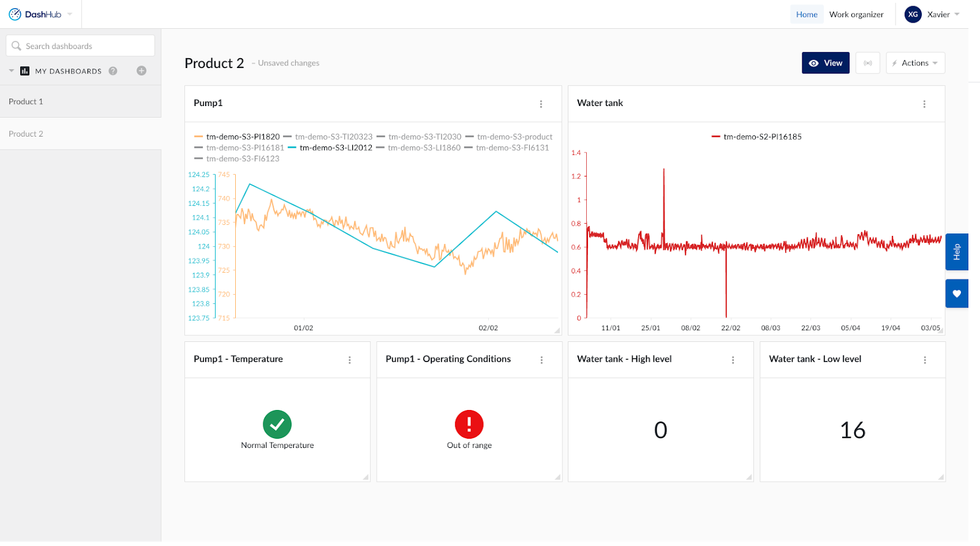Open Pump1 - Temperature widget options menu

[x=350, y=360]
